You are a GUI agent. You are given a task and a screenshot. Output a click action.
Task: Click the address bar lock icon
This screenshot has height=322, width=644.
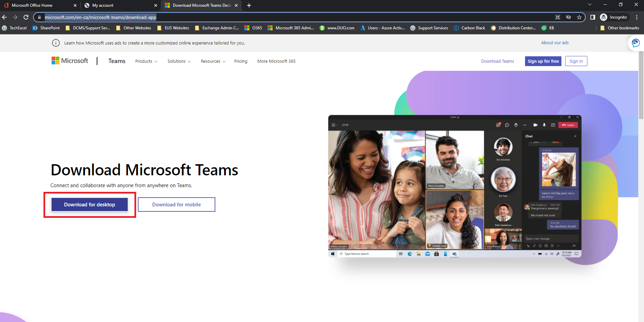[39, 17]
